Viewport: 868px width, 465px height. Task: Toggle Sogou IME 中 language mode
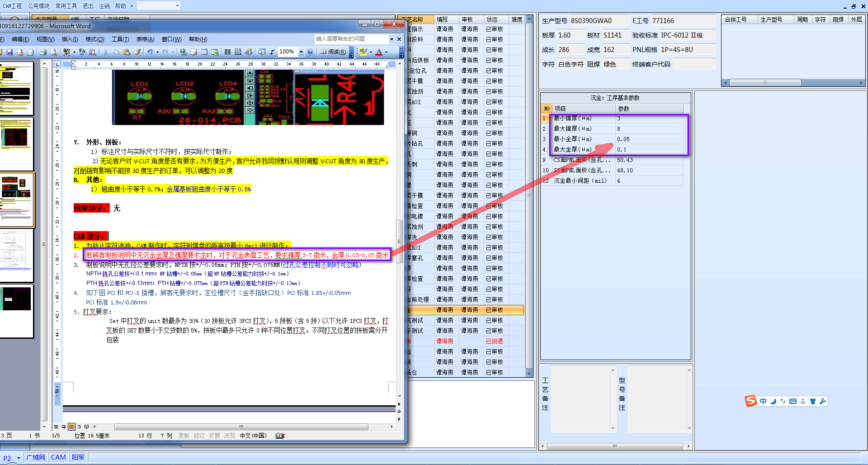pyautogui.click(x=763, y=401)
